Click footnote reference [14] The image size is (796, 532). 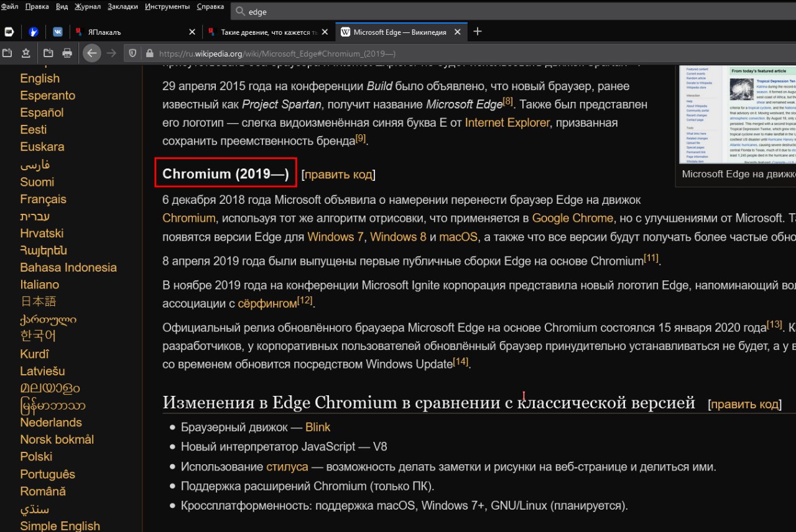pyautogui.click(x=461, y=360)
